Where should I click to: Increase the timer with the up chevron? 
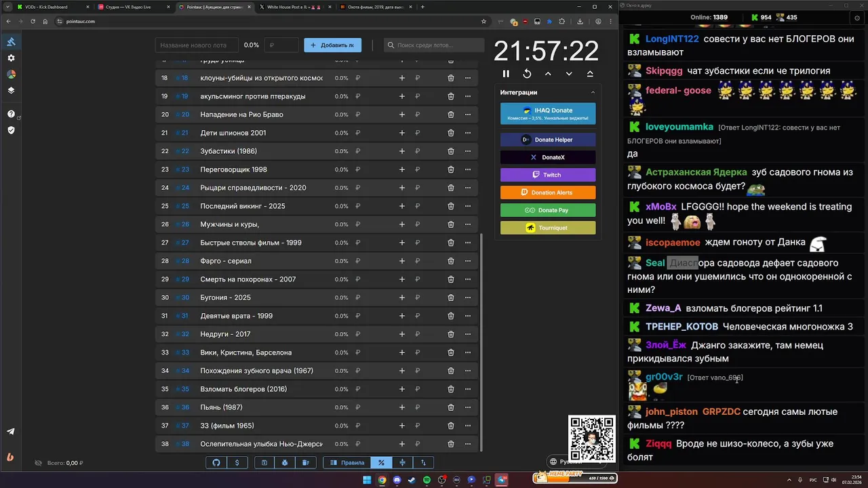(x=548, y=73)
